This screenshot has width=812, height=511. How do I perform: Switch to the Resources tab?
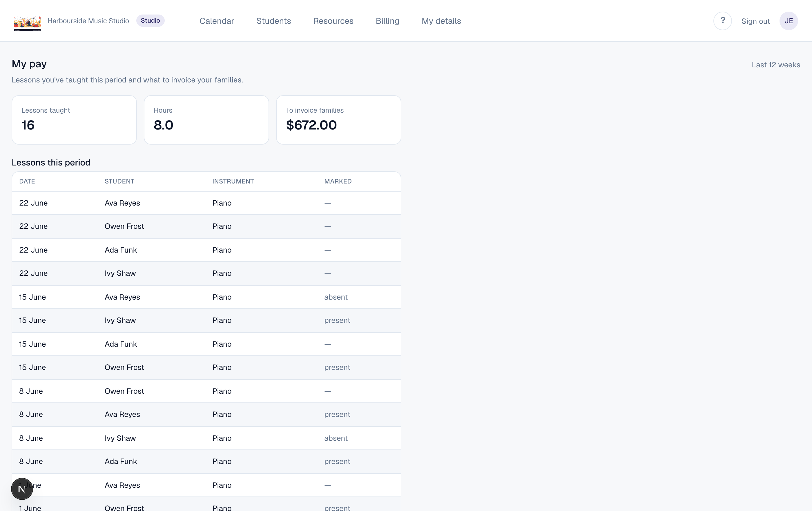(x=333, y=21)
